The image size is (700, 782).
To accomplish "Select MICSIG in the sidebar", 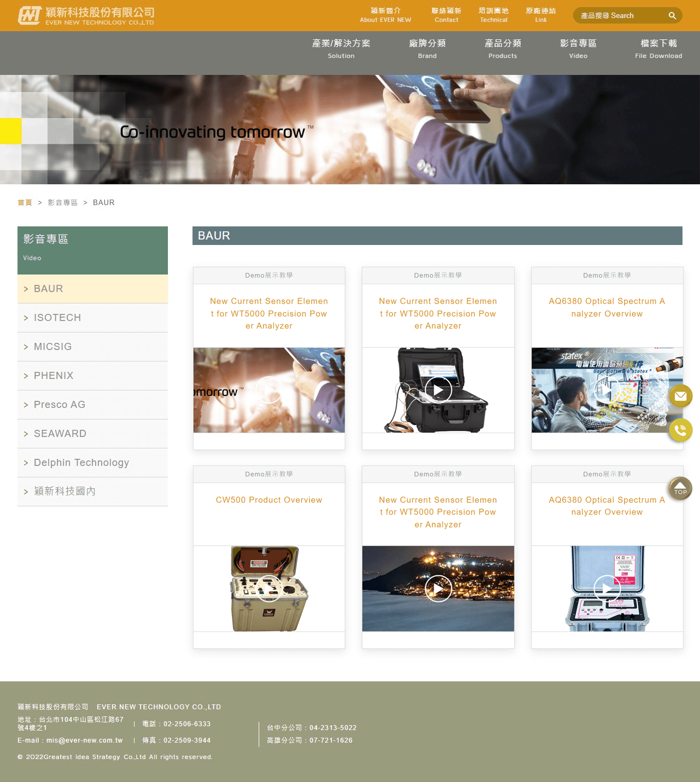I will [92, 347].
